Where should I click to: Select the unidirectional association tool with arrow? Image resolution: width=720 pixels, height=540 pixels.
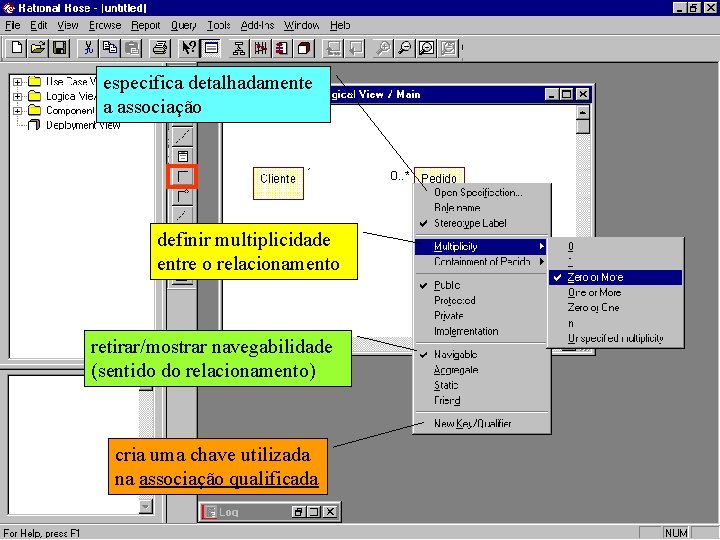click(182, 197)
